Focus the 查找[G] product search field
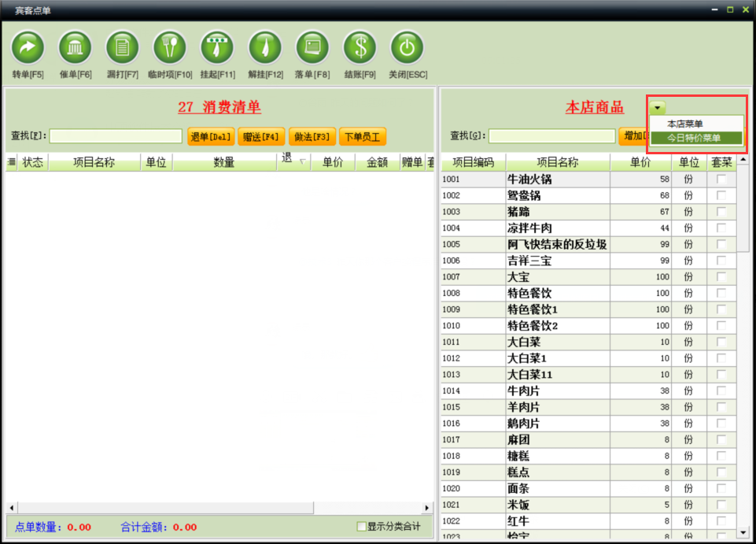756x544 pixels. (552, 136)
